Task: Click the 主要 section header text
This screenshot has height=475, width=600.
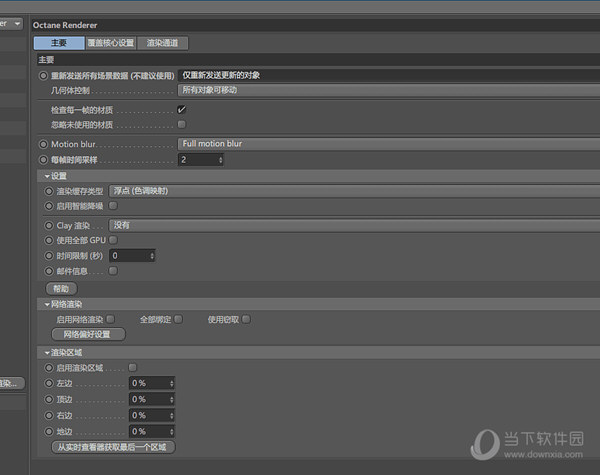Action: (x=46, y=60)
